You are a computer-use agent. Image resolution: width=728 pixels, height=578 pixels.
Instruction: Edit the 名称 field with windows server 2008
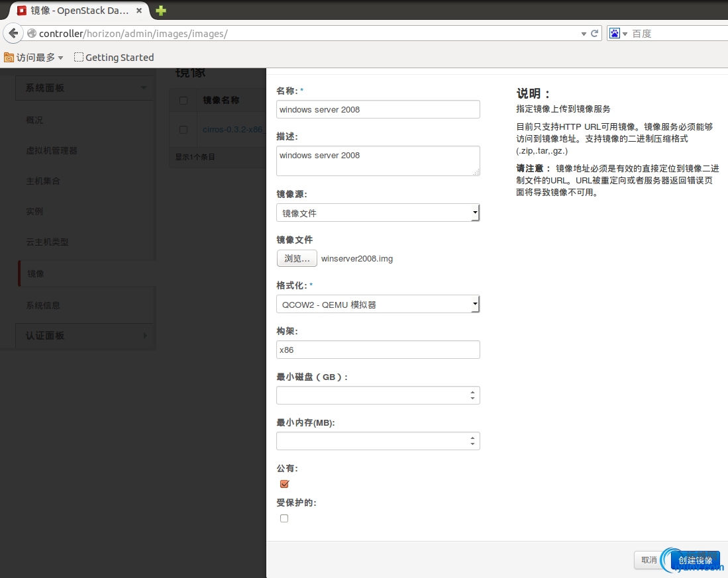(x=378, y=109)
